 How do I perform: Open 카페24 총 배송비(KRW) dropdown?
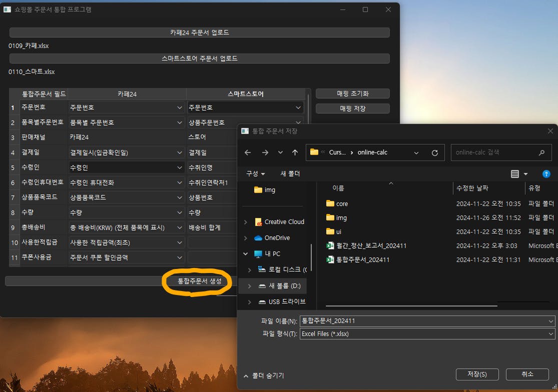(x=126, y=227)
